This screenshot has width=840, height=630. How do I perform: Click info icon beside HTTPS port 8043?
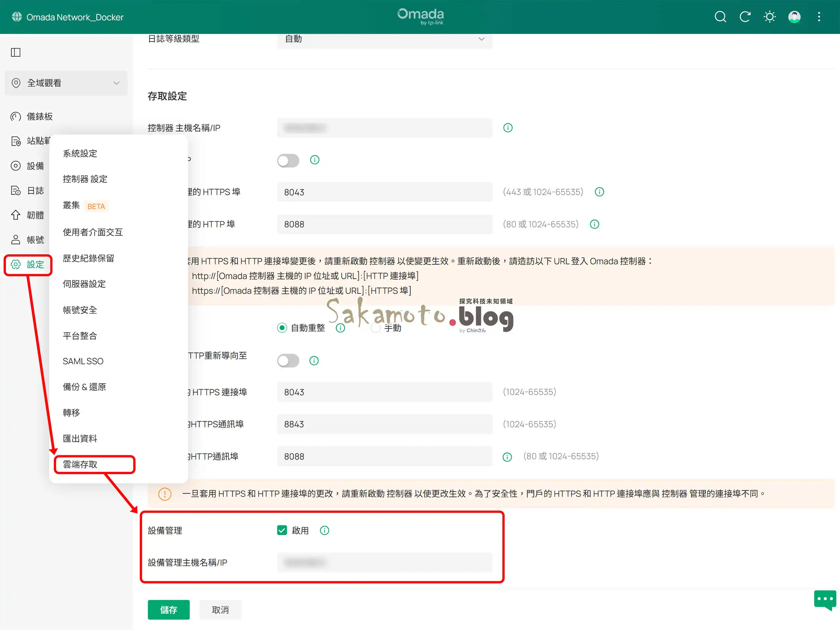(x=599, y=192)
